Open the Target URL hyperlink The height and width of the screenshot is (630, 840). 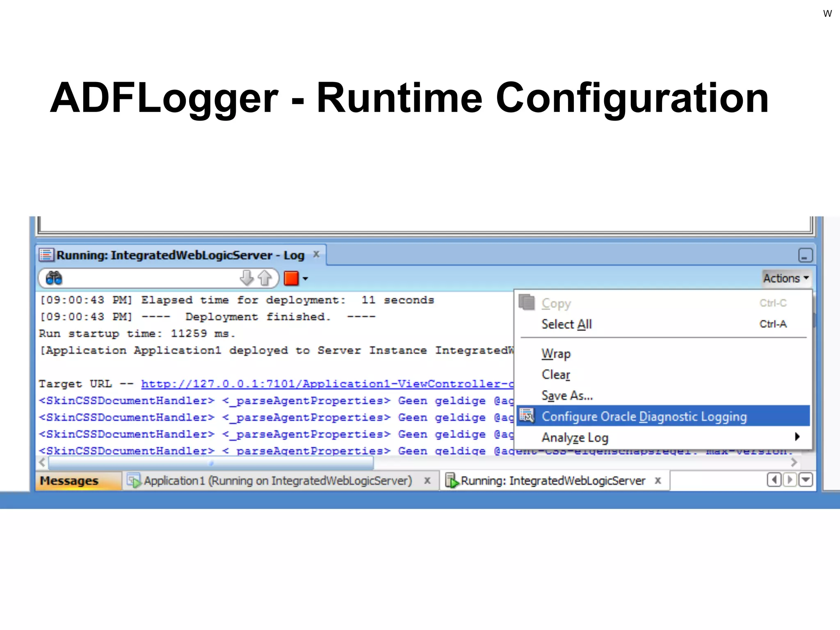327,384
